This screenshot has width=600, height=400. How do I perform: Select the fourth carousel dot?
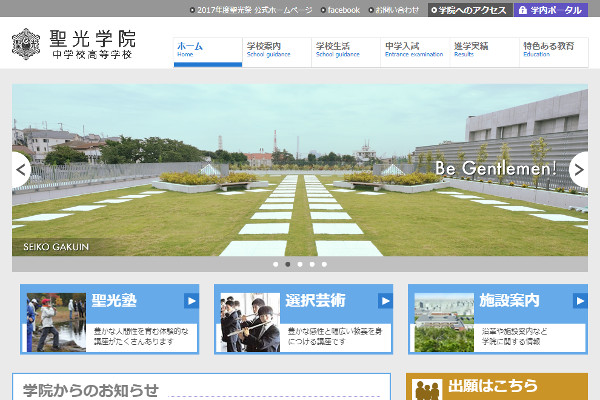(312, 264)
